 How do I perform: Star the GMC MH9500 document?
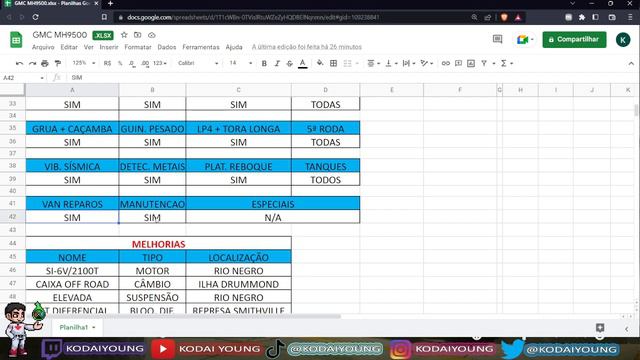(x=124, y=35)
